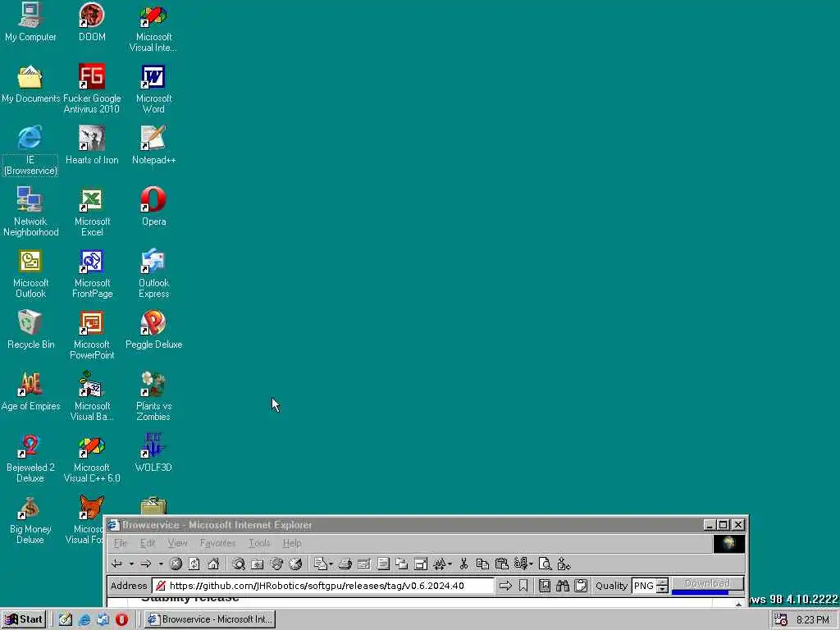Viewport: 840px width, 630px height.
Task: Select the Big Money Deluxe icon
Action: click(x=30, y=520)
